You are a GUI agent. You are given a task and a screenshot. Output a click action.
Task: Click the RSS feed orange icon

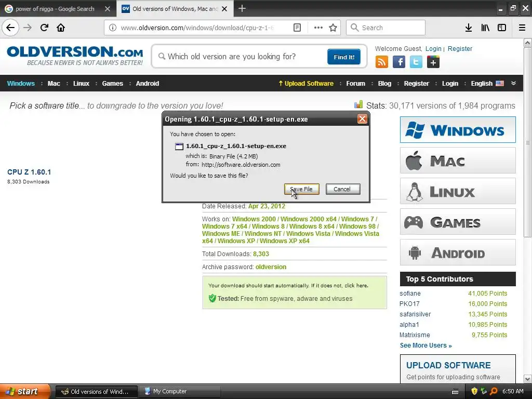tap(382, 62)
